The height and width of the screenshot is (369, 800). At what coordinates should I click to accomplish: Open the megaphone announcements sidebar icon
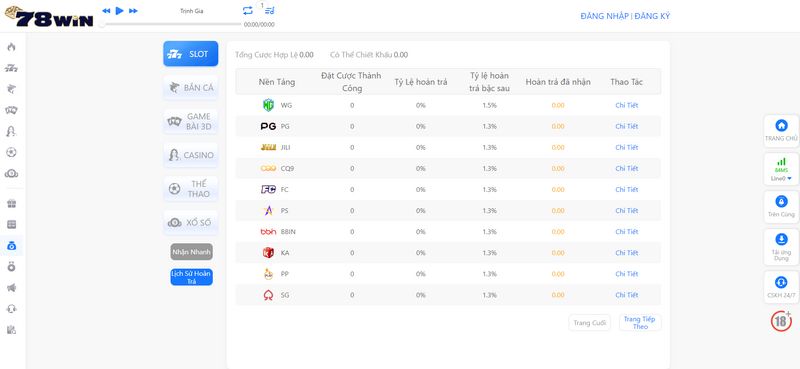(11, 288)
